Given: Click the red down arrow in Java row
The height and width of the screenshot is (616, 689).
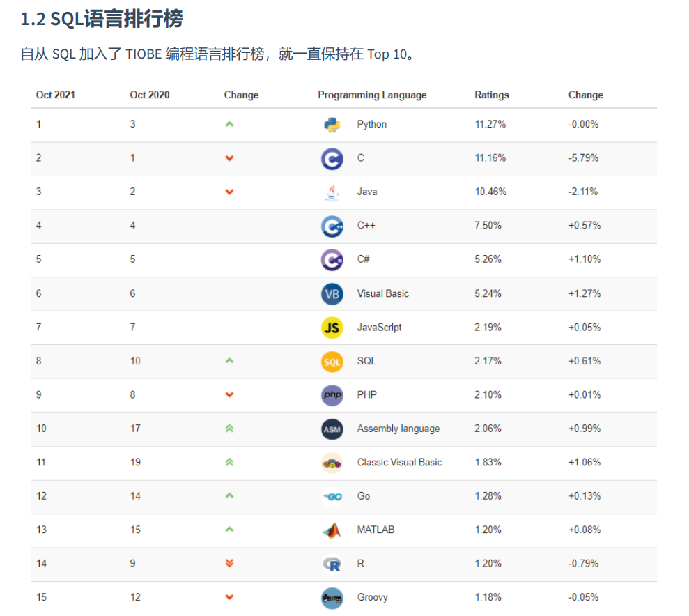Looking at the screenshot, I should [229, 192].
